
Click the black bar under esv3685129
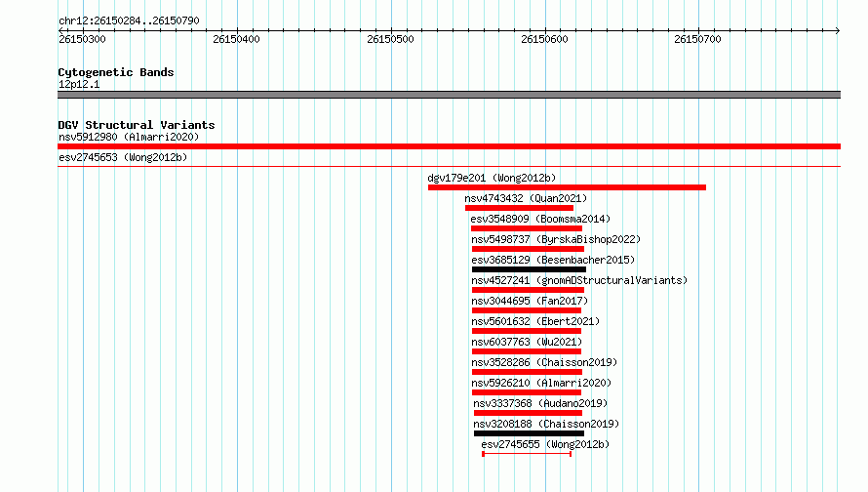pos(529,269)
